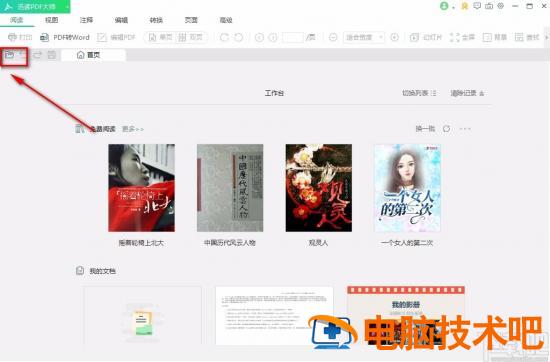The image size is (550, 362).
Task: Open the three-dot more options menu
Action: (x=465, y=129)
